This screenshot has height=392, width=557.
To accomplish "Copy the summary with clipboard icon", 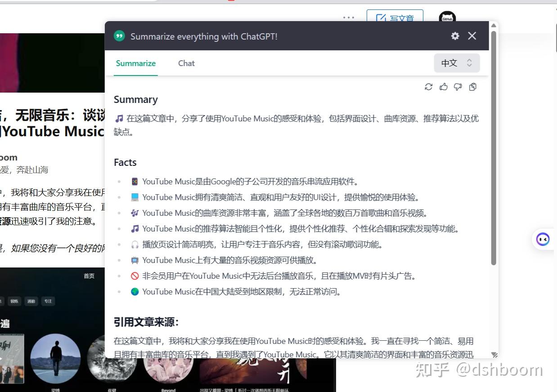I will [472, 87].
